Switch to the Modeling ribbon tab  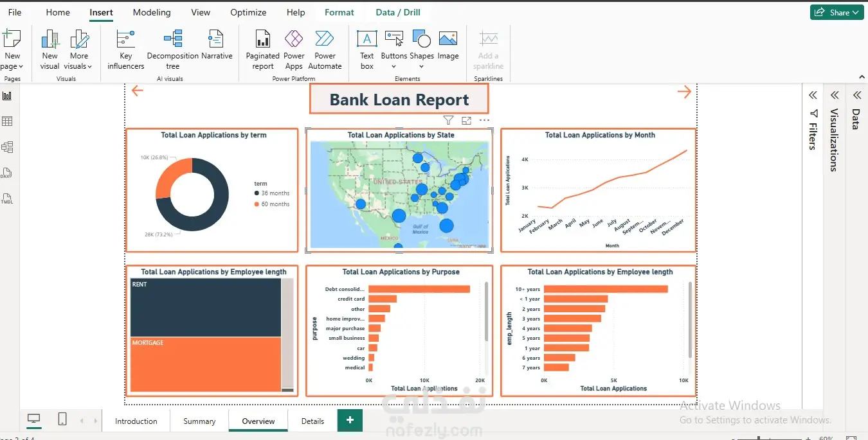(x=152, y=12)
